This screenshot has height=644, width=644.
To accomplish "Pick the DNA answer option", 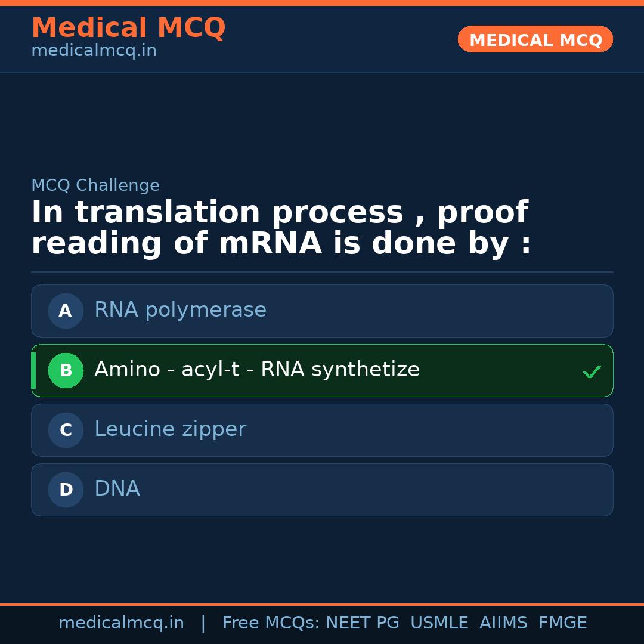I will tap(117, 489).
